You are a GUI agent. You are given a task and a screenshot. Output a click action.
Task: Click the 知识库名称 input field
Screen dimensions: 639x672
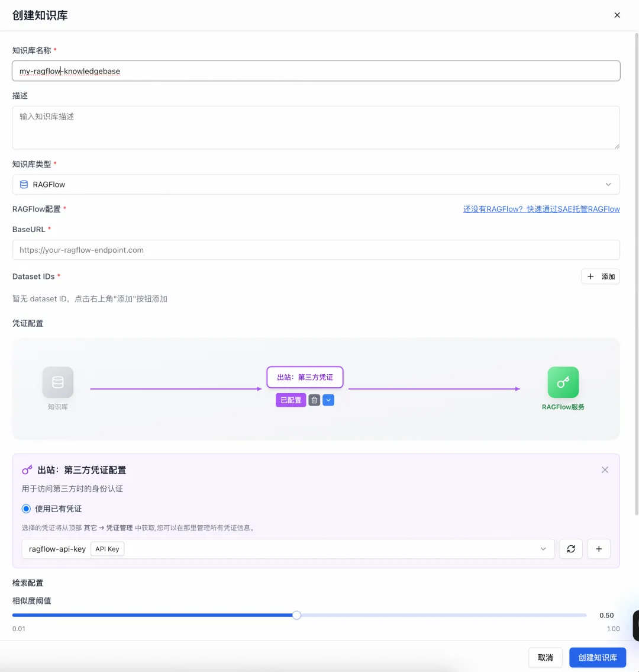tap(316, 70)
